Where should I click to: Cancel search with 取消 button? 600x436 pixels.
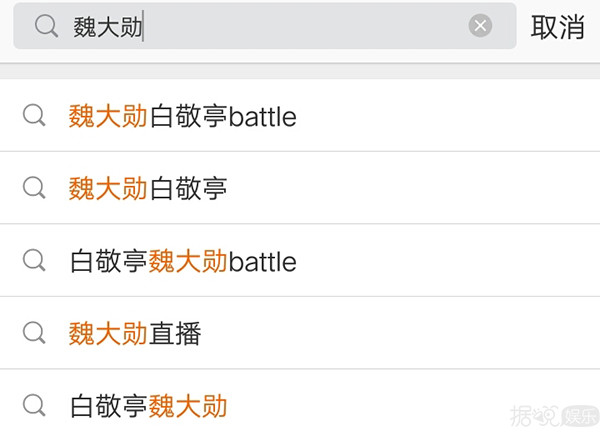pyautogui.click(x=558, y=26)
